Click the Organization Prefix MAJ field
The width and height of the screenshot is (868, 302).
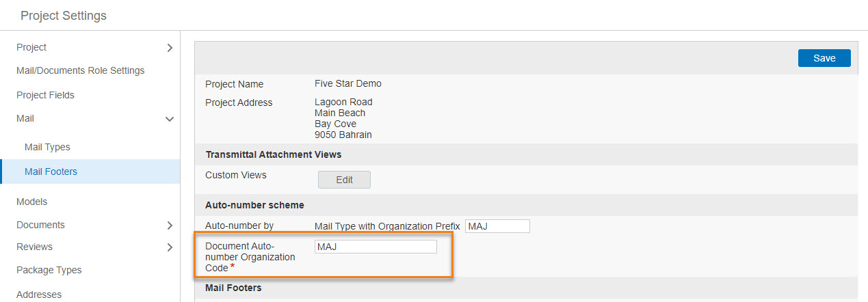497,226
